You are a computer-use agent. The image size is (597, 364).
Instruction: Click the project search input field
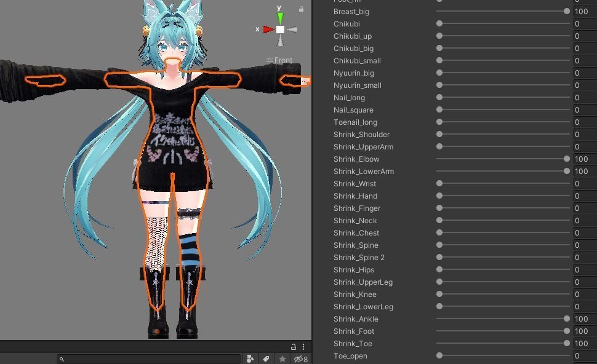coord(149,358)
